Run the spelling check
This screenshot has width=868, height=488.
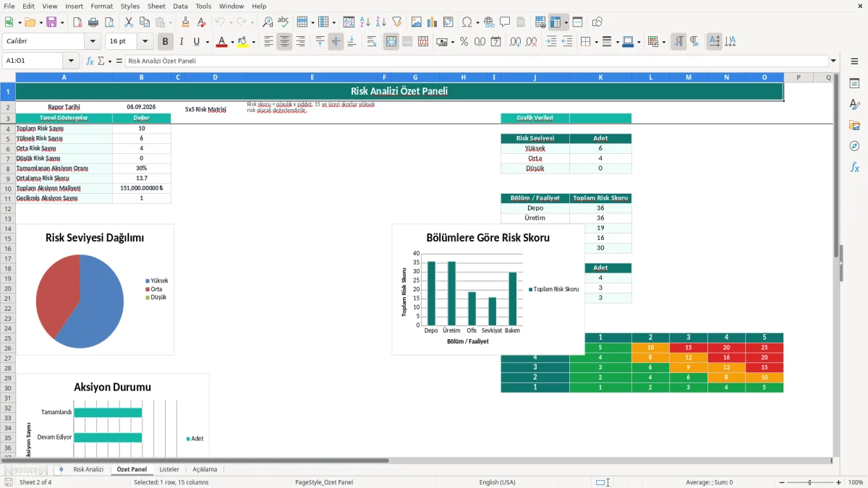[284, 22]
